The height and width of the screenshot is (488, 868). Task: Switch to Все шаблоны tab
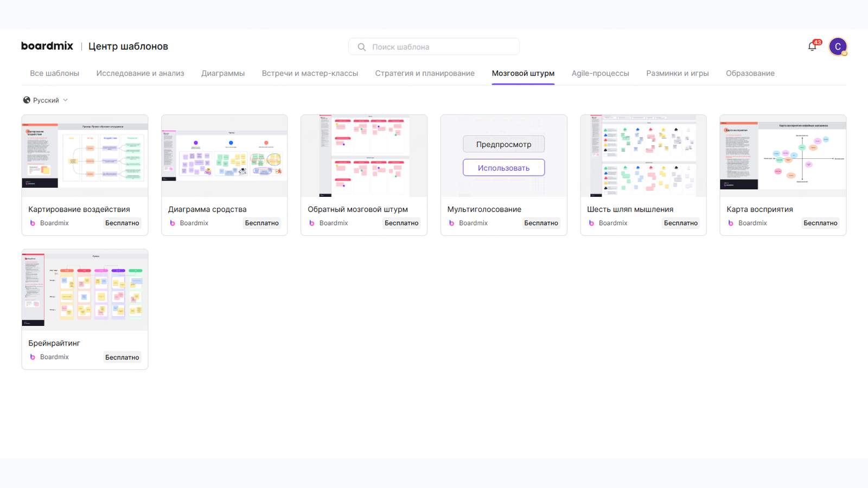[x=55, y=74]
